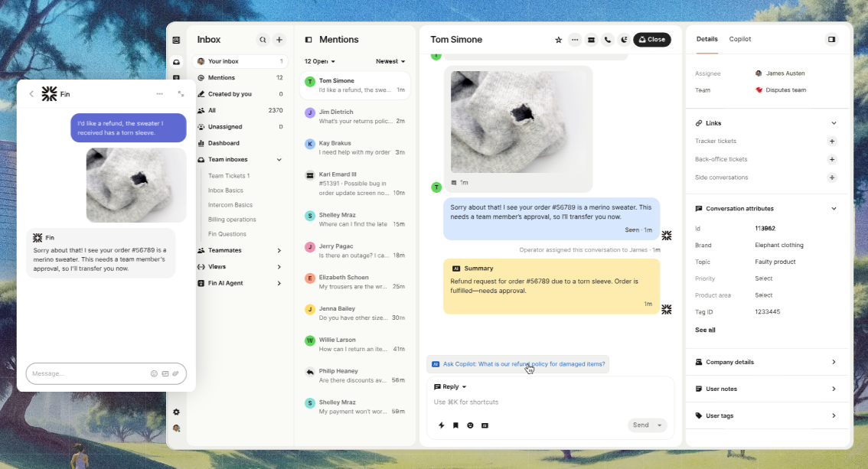Toggle the conversation list panel beside Mentions
This screenshot has height=469, width=868.
coord(308,40)
